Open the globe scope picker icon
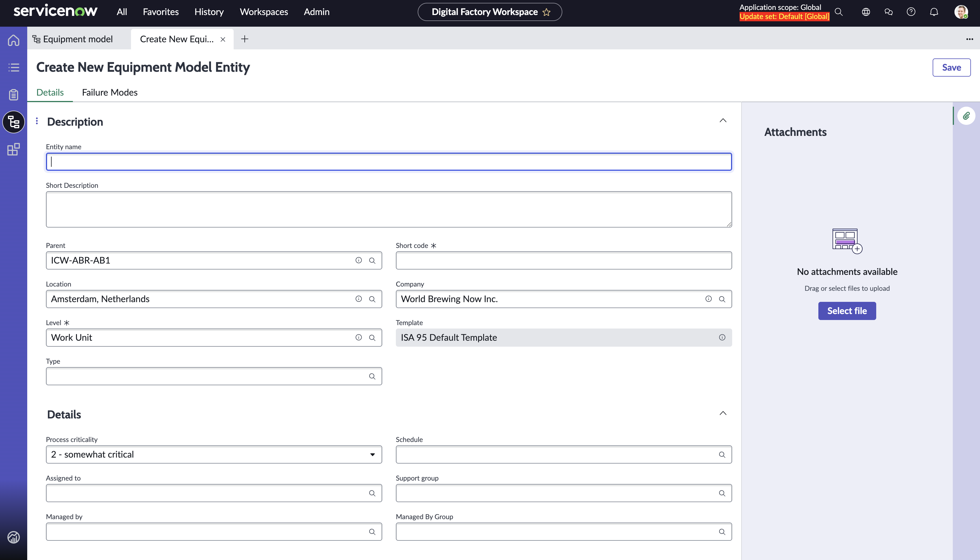 (866, 12)
